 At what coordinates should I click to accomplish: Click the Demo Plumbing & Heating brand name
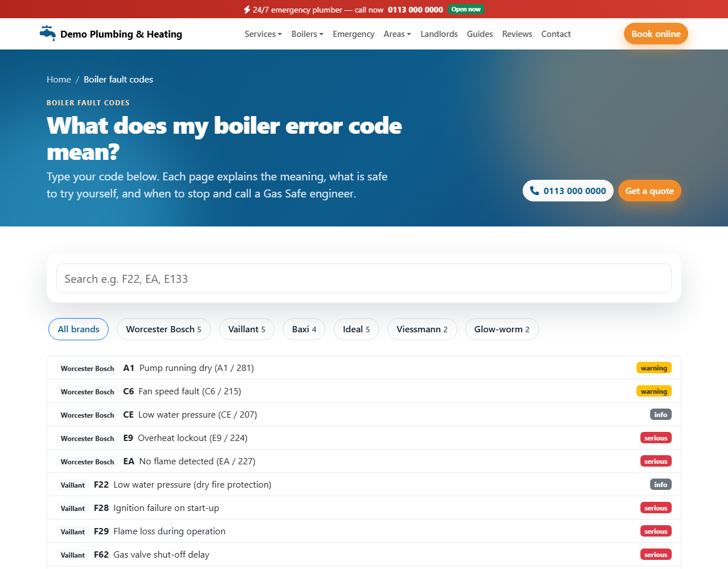(121, 34)
